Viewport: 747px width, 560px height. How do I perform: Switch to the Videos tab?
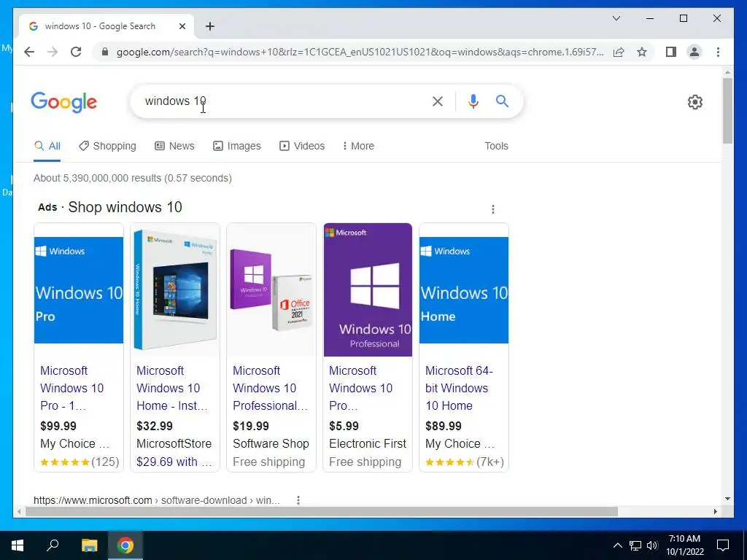pos(302,146)
